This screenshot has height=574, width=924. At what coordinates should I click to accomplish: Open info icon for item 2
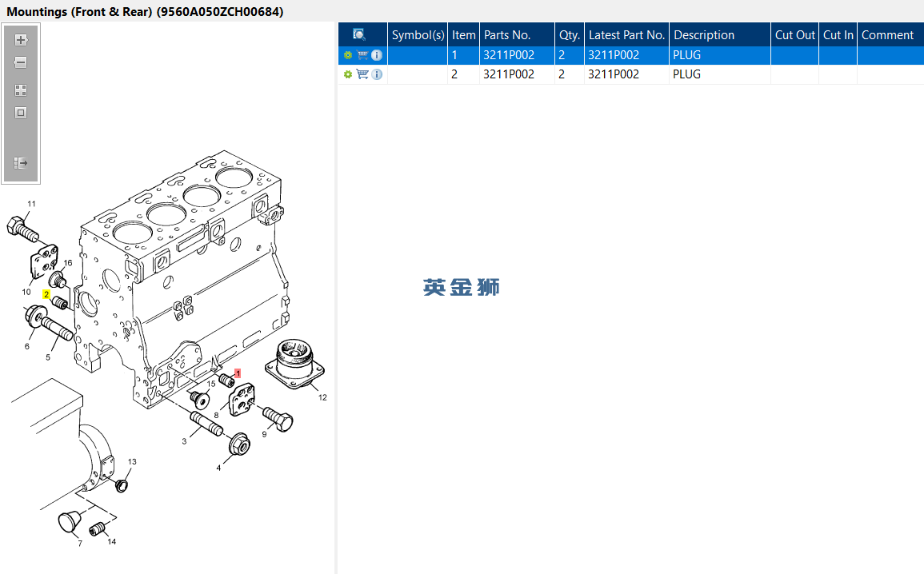[x=377, y=74]
